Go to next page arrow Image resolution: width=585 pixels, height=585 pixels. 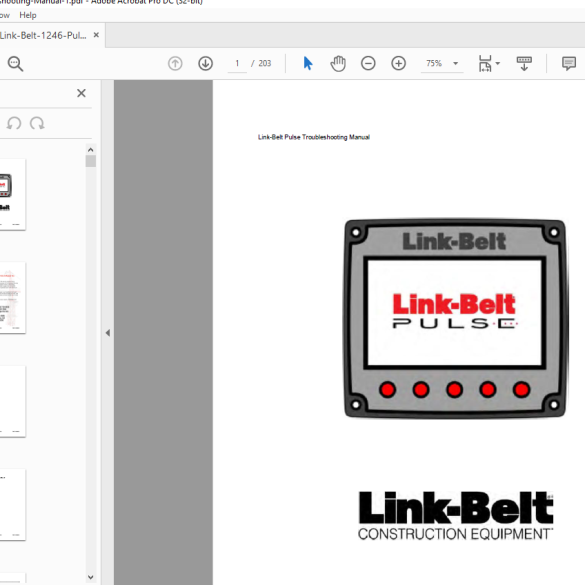pos(206,63)
